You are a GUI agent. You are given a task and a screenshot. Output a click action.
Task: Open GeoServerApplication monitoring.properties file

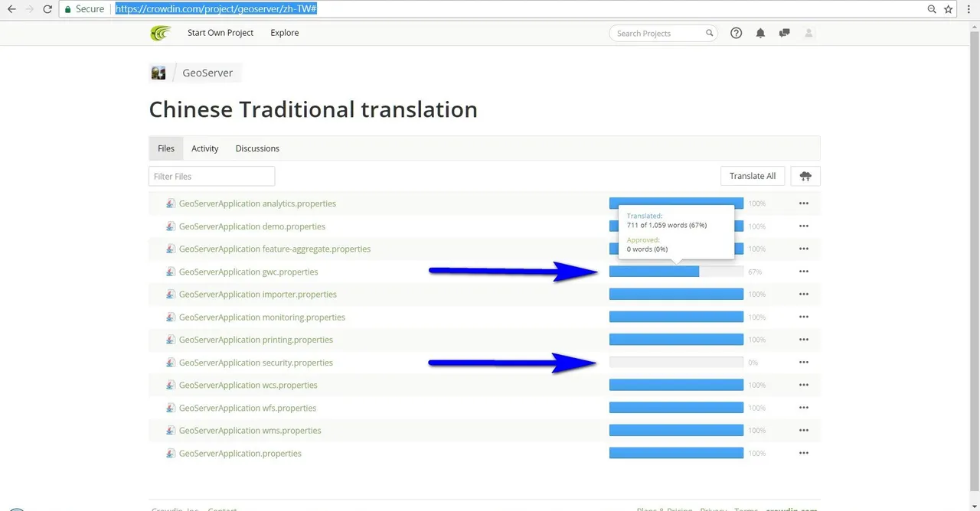click(262, 317)
